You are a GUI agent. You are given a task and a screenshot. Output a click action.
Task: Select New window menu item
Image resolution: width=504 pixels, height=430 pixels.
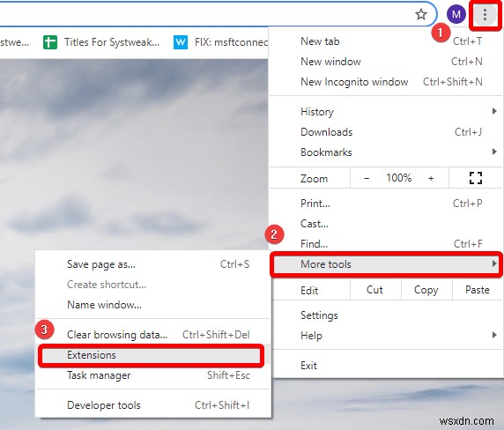[x=385, y=62]
